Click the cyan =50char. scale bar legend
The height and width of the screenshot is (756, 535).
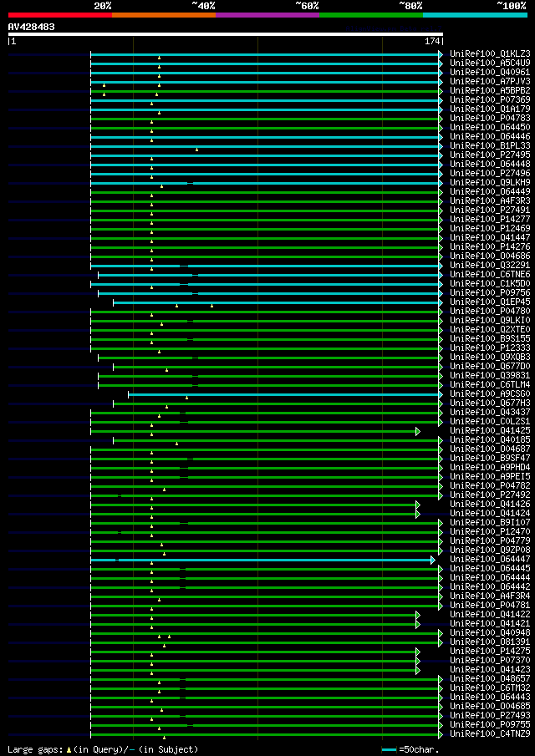(x=390, y=749)
